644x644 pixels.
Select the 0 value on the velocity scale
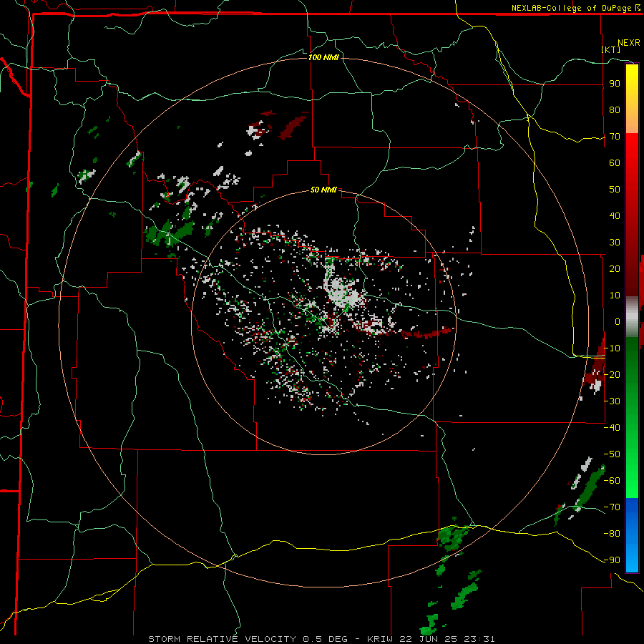pyautogui.click(x=618, y=321)
